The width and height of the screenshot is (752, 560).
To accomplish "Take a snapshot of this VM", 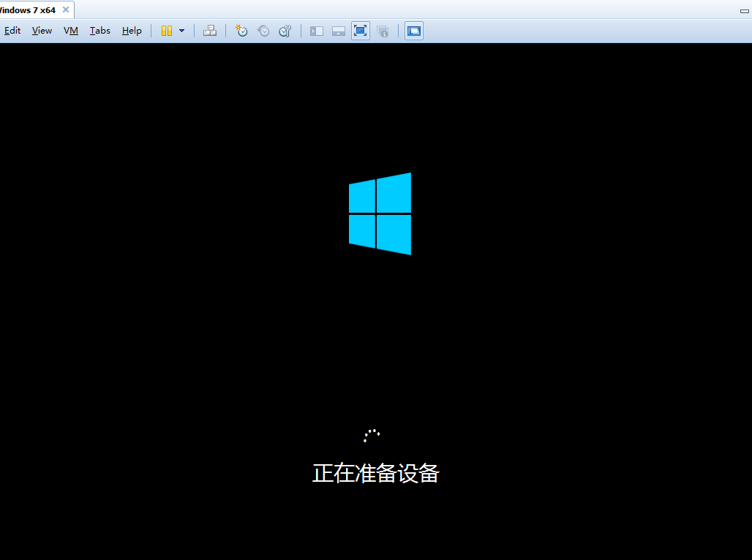I will [241, 31].
